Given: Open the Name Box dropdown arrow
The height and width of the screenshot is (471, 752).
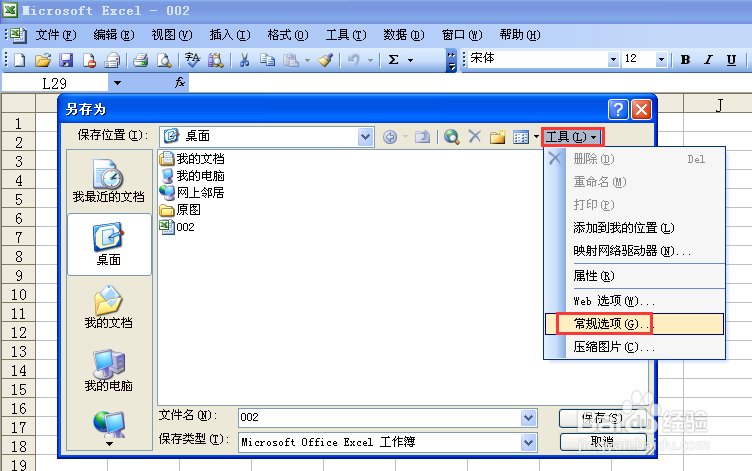Looking at the screenshot, I should pos(117,83).
